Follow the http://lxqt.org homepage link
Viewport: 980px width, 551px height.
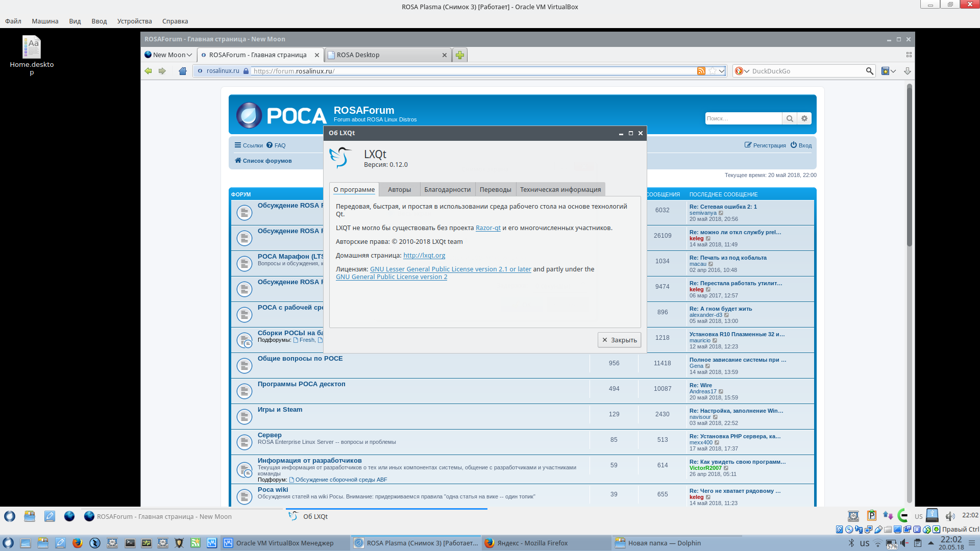point(424,255)
